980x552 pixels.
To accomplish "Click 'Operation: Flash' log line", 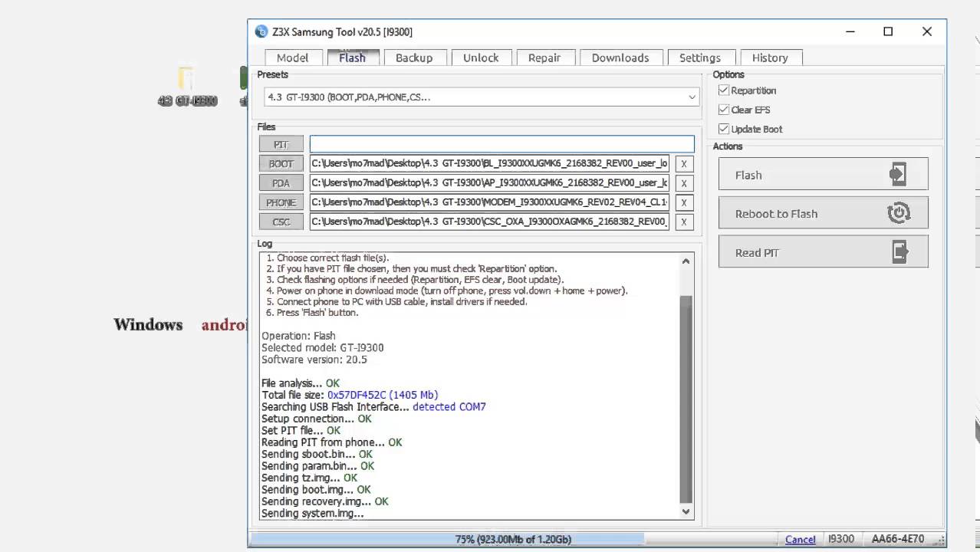I will [x=298, y=336].
